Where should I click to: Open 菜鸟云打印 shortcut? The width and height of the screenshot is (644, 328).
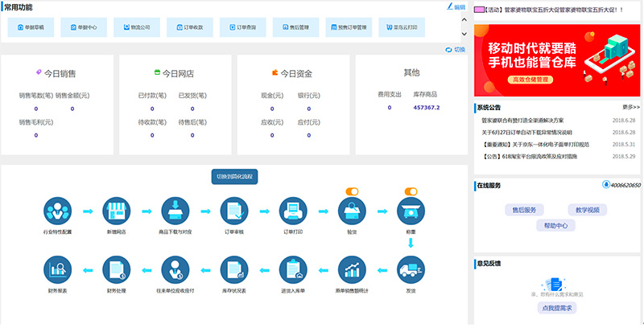coord(402,27)
